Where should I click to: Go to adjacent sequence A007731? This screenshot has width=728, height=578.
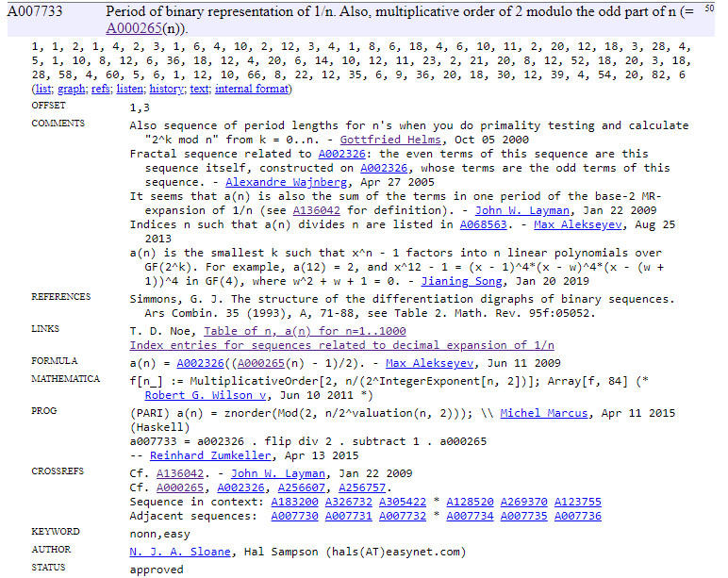click(349, 517)
